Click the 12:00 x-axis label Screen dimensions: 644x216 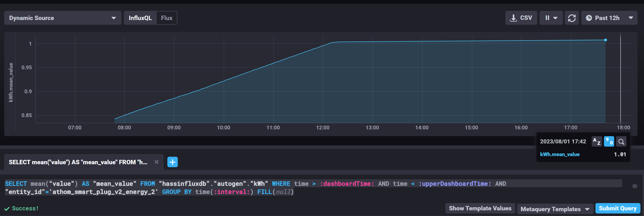tap(322, 127)
